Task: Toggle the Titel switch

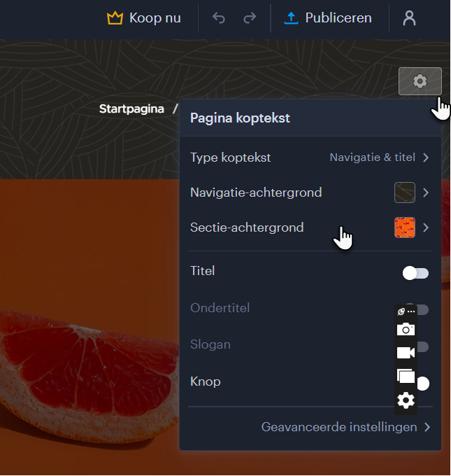Action: pos(415,273)
